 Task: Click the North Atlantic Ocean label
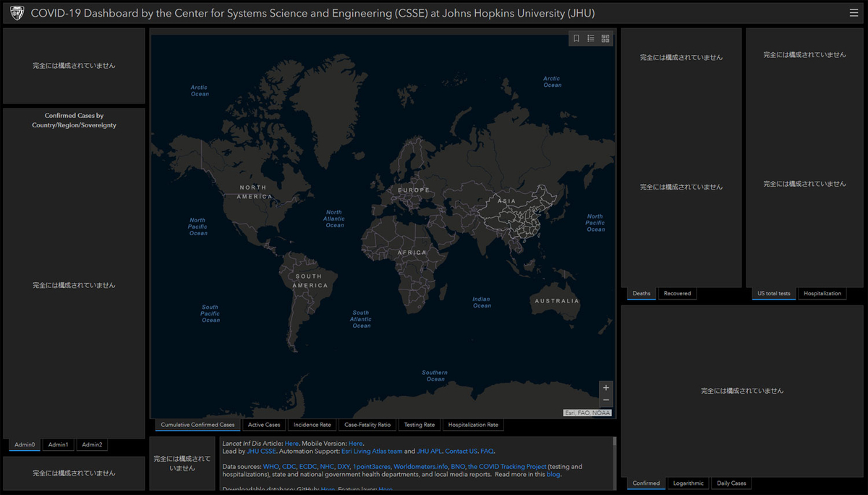click(334, 219)
